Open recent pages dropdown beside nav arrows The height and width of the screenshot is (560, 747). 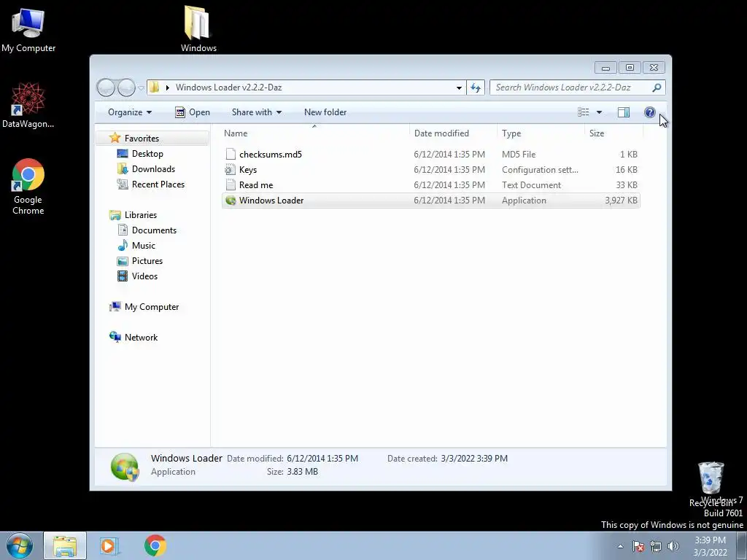click(x=141, y=88)
